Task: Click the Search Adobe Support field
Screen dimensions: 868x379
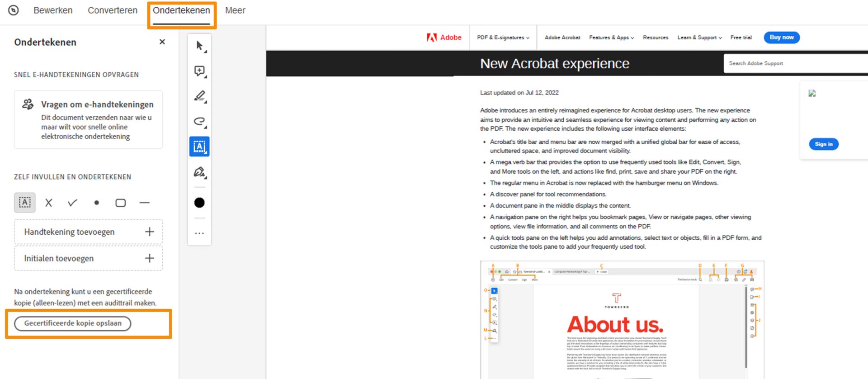Action: 796,64
